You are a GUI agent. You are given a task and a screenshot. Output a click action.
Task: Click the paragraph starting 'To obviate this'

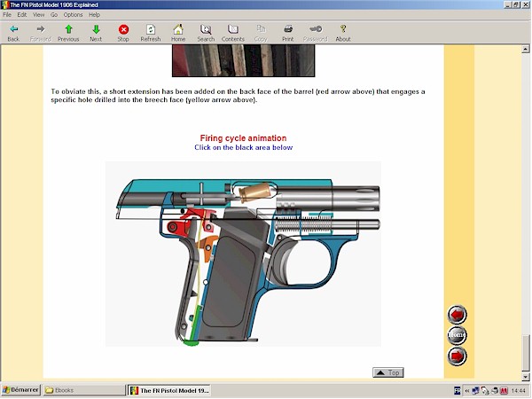coord(238,96)
